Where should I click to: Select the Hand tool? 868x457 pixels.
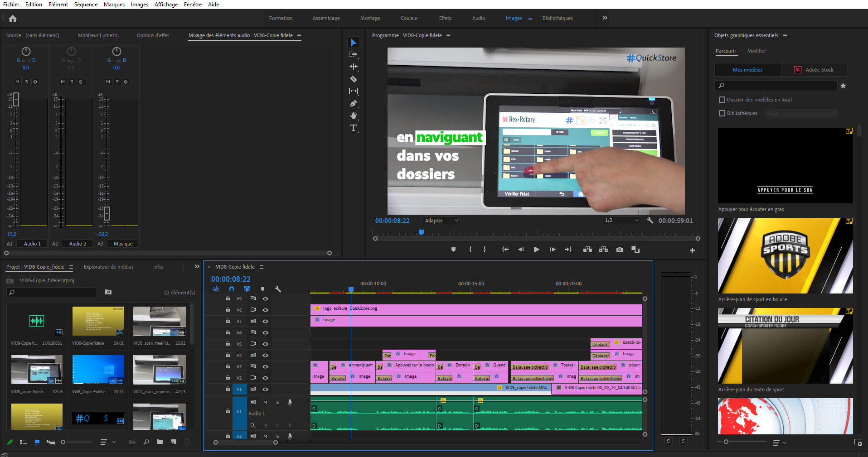(x=354, y=116)
